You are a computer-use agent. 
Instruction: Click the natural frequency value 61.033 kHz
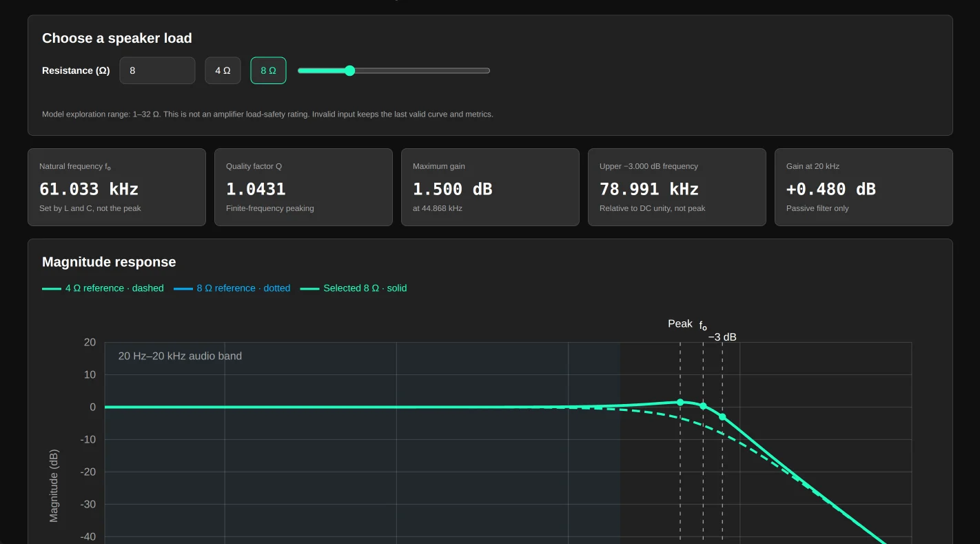(x=89, y=189)
